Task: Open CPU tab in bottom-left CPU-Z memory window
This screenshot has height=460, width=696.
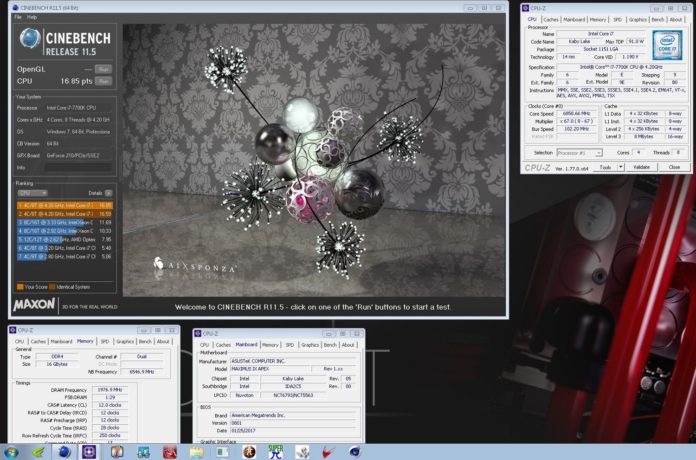Action: pos(19,341)
